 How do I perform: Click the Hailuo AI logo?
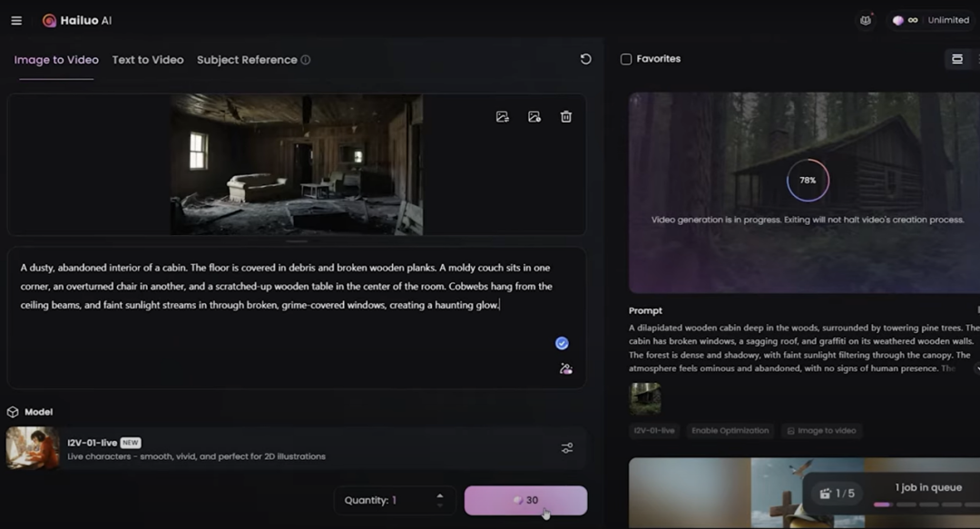point(77,20)
